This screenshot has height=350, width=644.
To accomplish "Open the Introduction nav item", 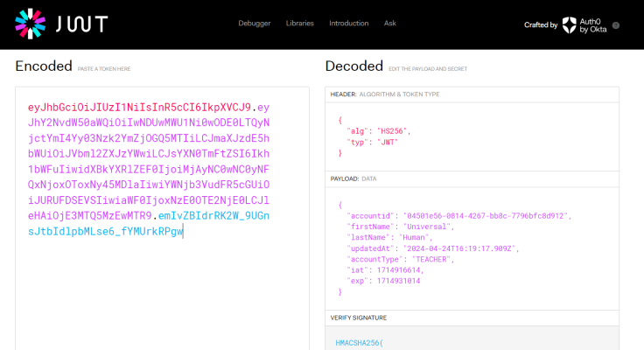I will pos(349,24).
